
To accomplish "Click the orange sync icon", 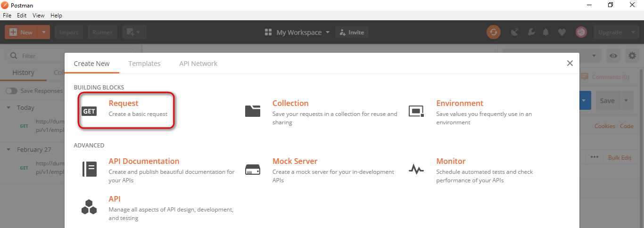I will tap(494, 32).
